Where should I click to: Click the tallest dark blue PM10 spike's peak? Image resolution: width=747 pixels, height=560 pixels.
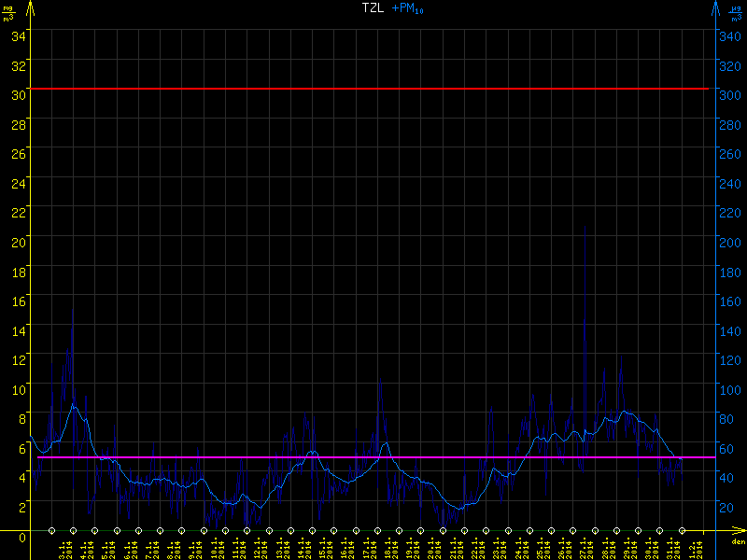[585, 225]
